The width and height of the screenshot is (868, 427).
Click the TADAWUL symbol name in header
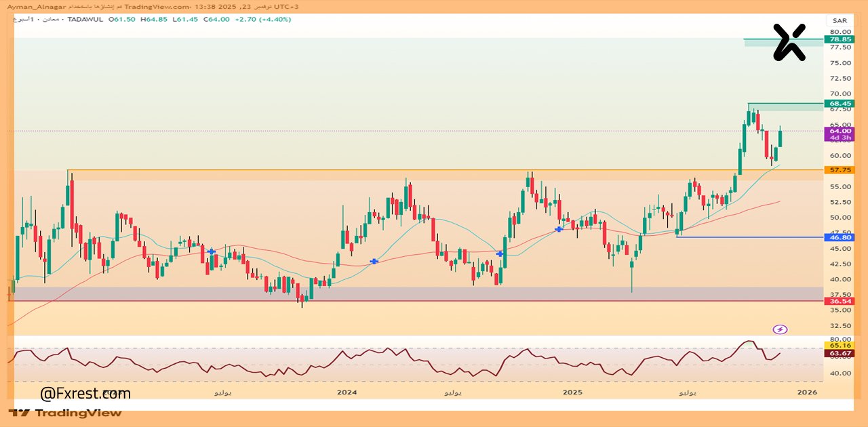coord(86,20)
